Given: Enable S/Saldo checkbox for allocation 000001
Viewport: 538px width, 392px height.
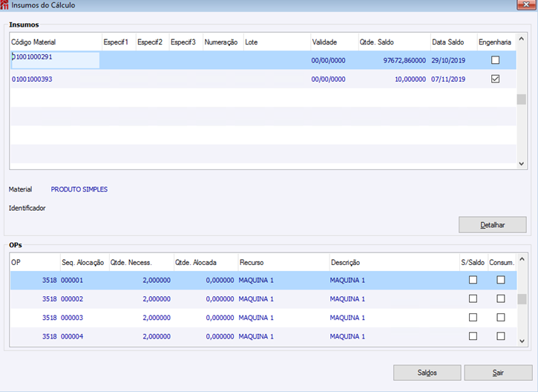Looking at the screenshot, I should 473,280.
